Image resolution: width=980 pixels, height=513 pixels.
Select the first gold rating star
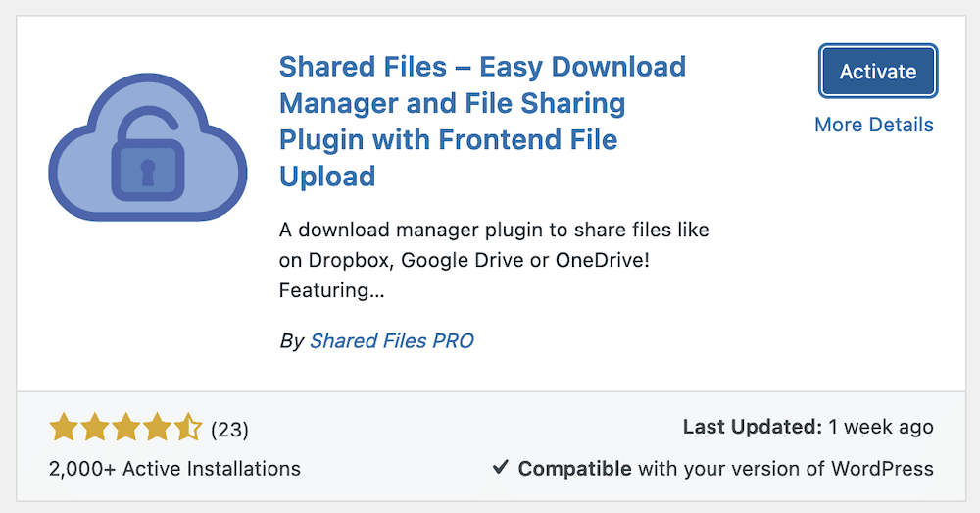[x=64, y=429]
